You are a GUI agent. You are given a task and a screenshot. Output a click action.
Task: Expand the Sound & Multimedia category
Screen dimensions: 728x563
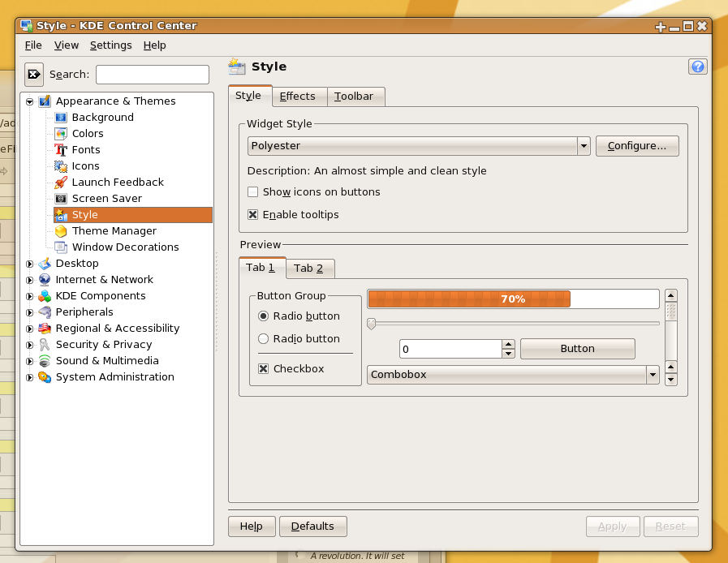point(30,362)
